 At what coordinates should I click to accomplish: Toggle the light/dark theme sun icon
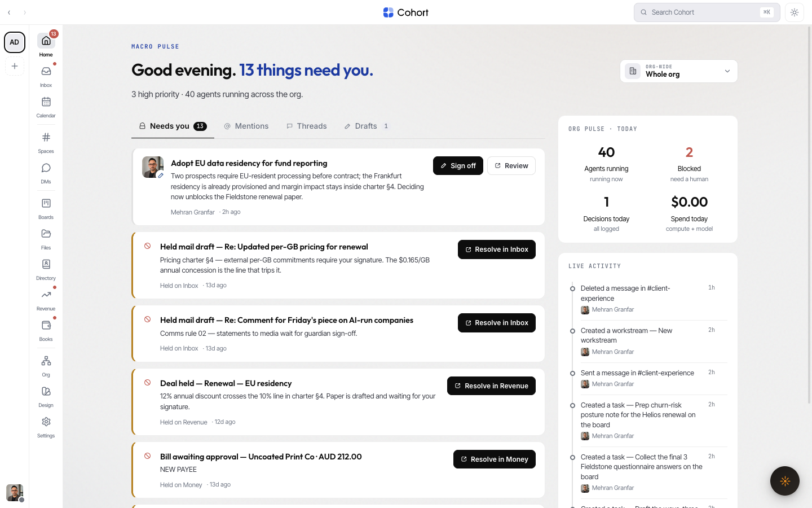[x=795, y=12]
